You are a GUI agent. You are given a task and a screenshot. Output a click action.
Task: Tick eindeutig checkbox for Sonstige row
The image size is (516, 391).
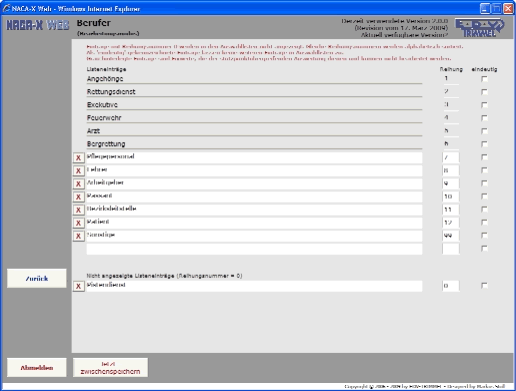point(484,235)
